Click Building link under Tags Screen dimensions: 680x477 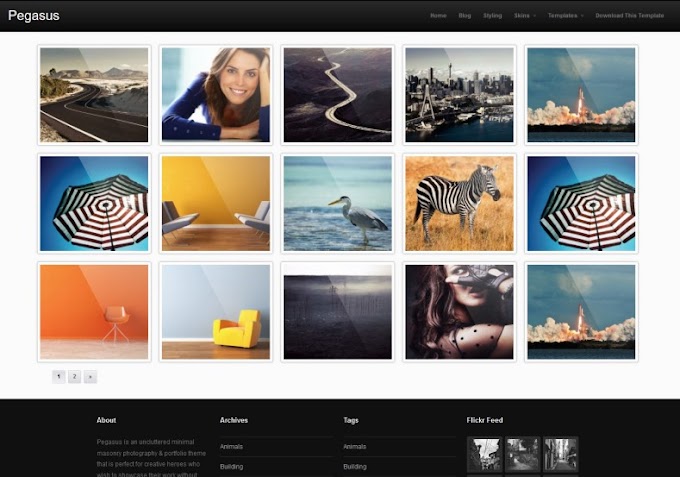[355, 467]
